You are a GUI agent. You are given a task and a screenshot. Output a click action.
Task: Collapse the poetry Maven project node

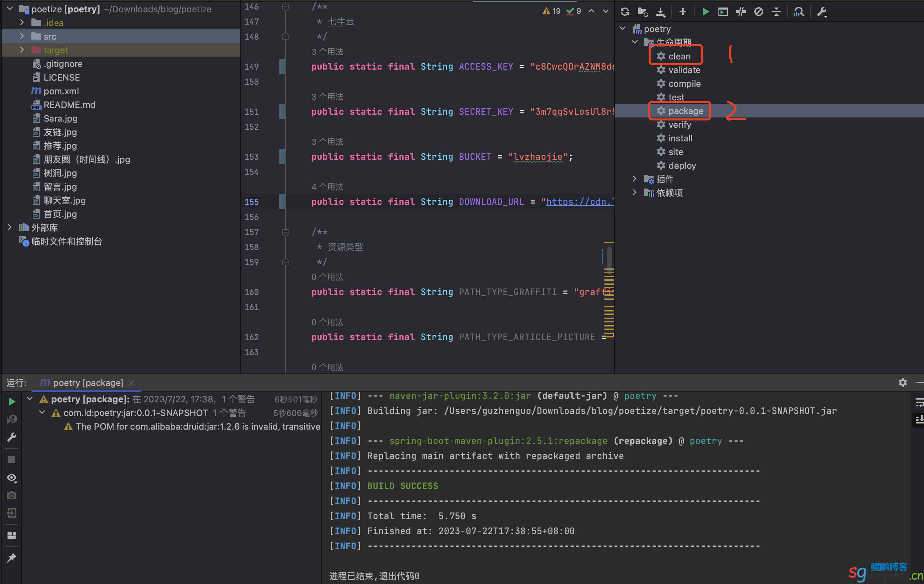623,28
